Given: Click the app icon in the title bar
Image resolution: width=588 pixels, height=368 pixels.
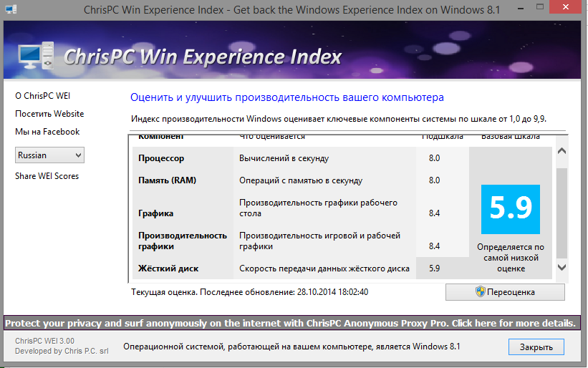Looking at the screenshot, I should 11,9.
